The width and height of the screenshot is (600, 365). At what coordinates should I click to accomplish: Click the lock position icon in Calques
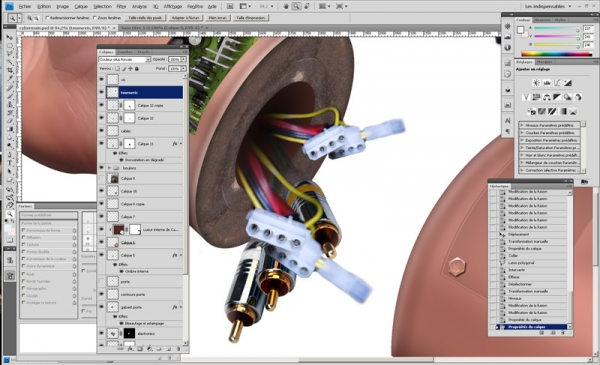pyautogui.click(x=130, y=69)
